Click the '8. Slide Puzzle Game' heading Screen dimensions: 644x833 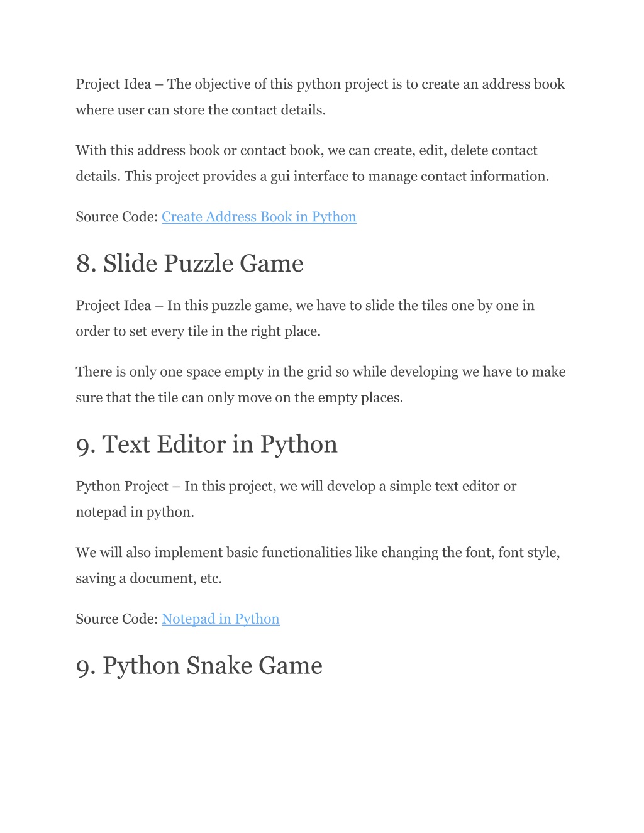click(x=189, y=263)
